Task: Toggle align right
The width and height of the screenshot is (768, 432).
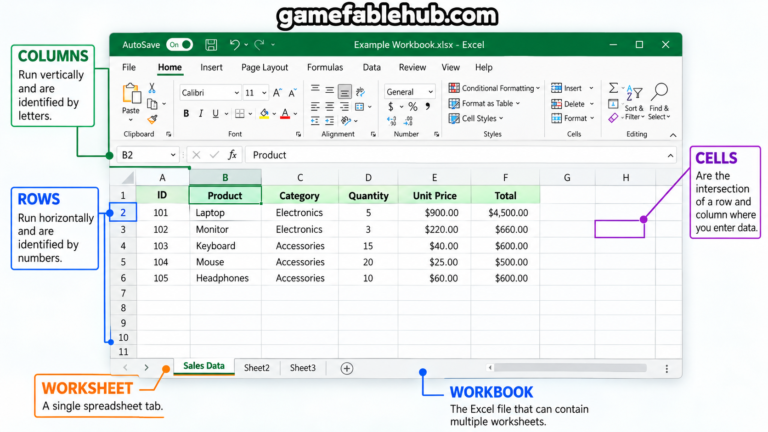Action: (x=344, y=106)
